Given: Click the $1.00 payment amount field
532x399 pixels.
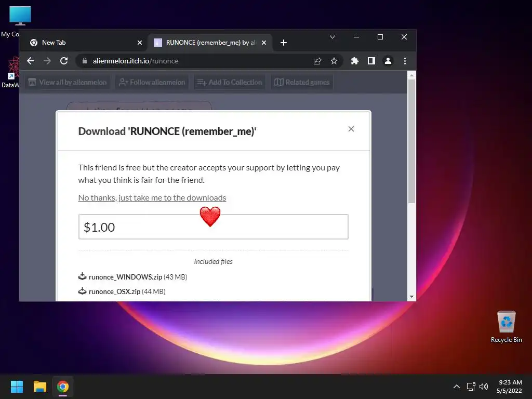Looking at the screenshot, I should click(x=214, y=227).
